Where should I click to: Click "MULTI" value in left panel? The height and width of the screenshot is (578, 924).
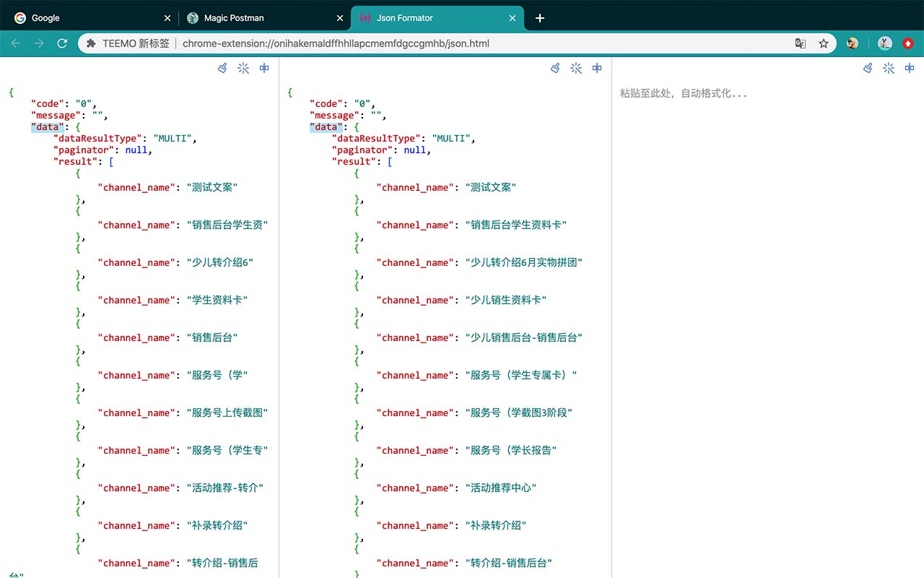coord(173,139)
